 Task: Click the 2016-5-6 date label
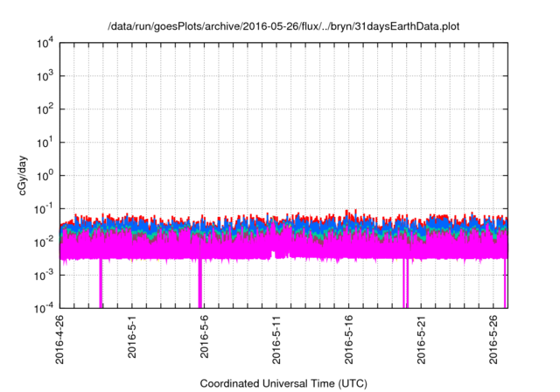coord(204,336)
